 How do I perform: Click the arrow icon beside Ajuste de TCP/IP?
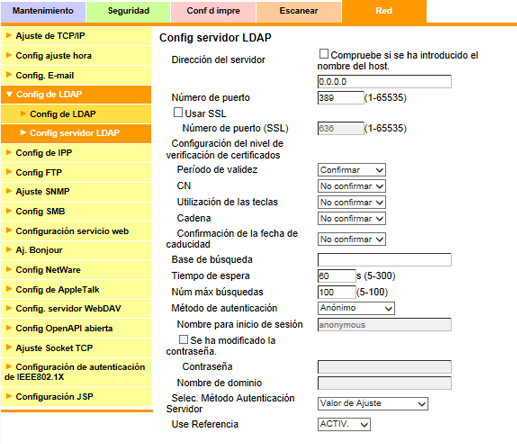tap(9, 35)
